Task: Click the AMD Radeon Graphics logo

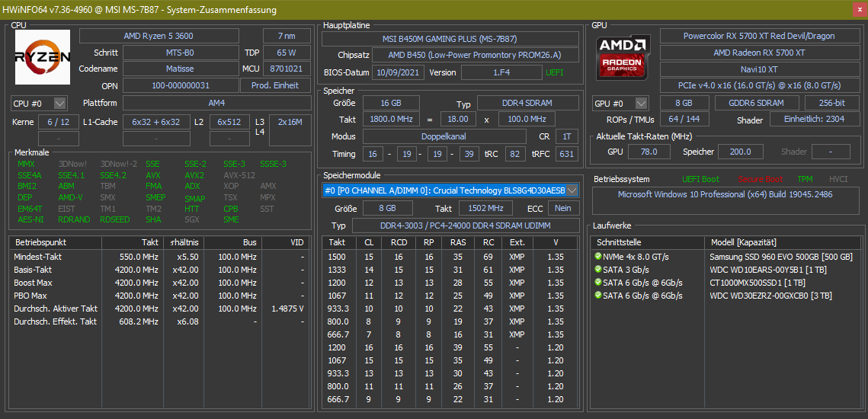Action: click(x=623, y=57)
